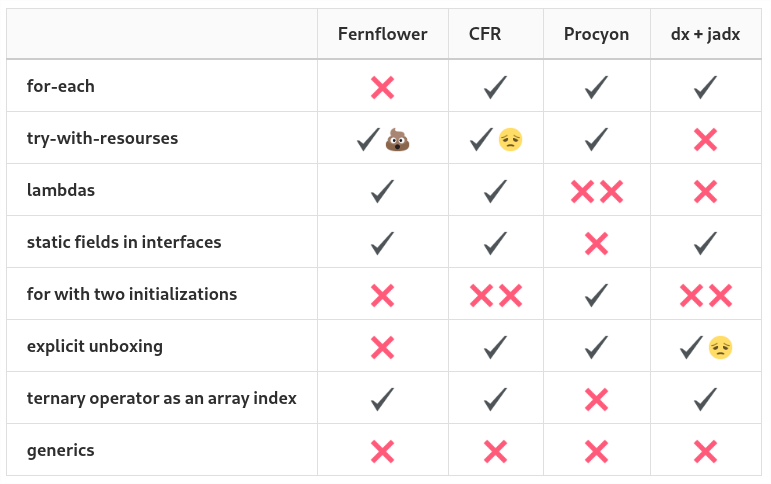Click the double crosses for CFR two initializations
Screen dimensions: 771x484
(496, 296)
